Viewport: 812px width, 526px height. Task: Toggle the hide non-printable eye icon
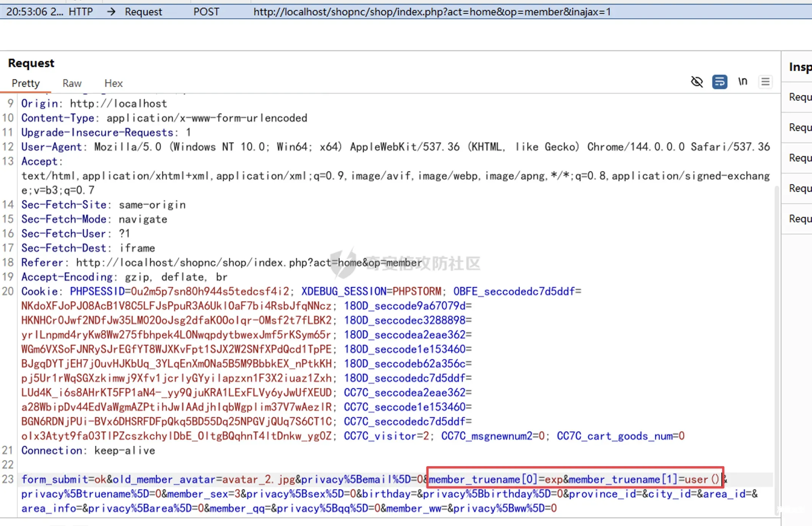click(x=697, y=81)
